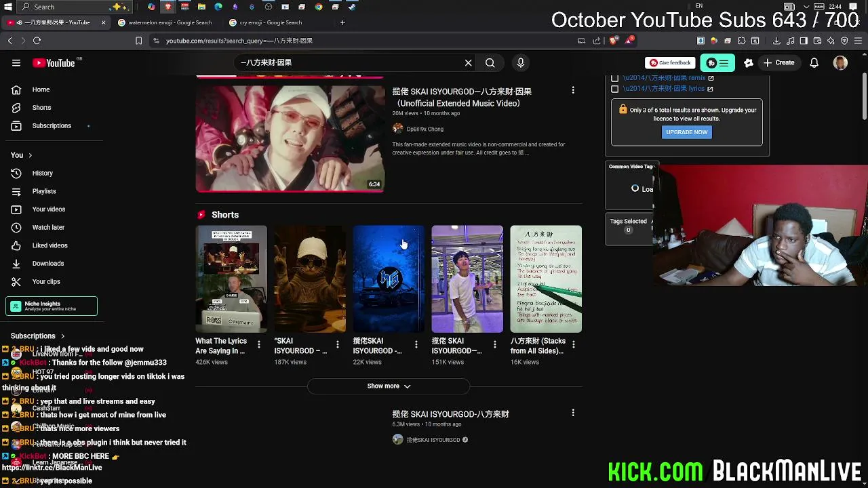Check the 'lyrics' keyword checkbox
This screenshot has width=868, height=488.
[614, 89]
